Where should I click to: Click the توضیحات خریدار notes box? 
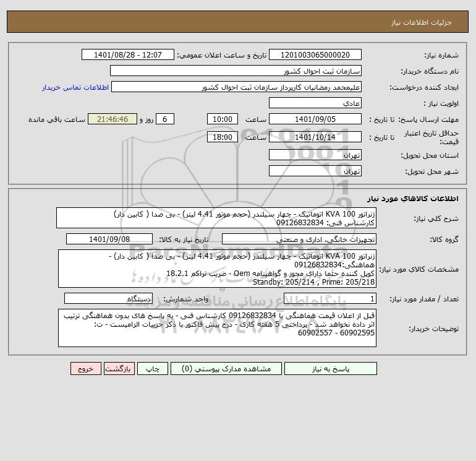217,328
